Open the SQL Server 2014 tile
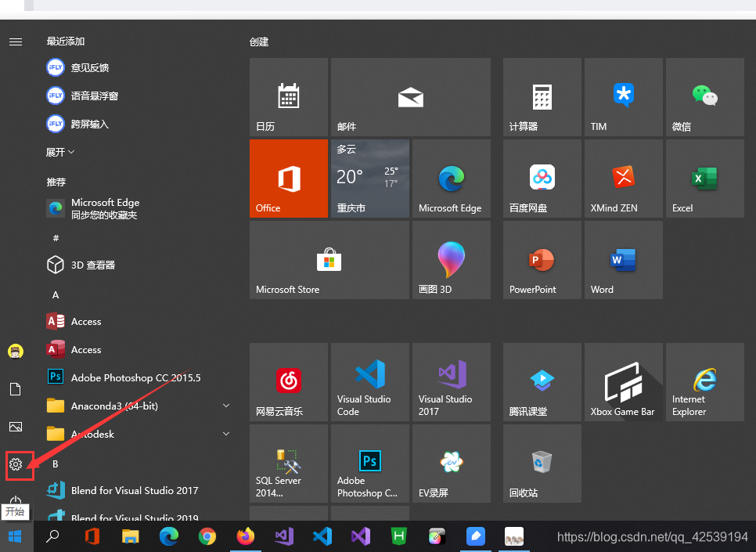Viewport: 756px width, 552px height. tap(288, 464)
